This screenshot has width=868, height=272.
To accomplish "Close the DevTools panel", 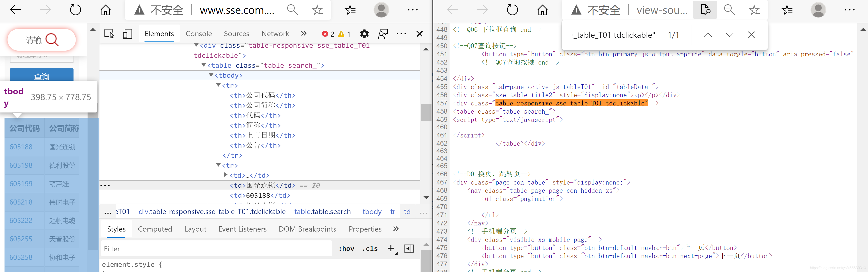I will 419,34.
